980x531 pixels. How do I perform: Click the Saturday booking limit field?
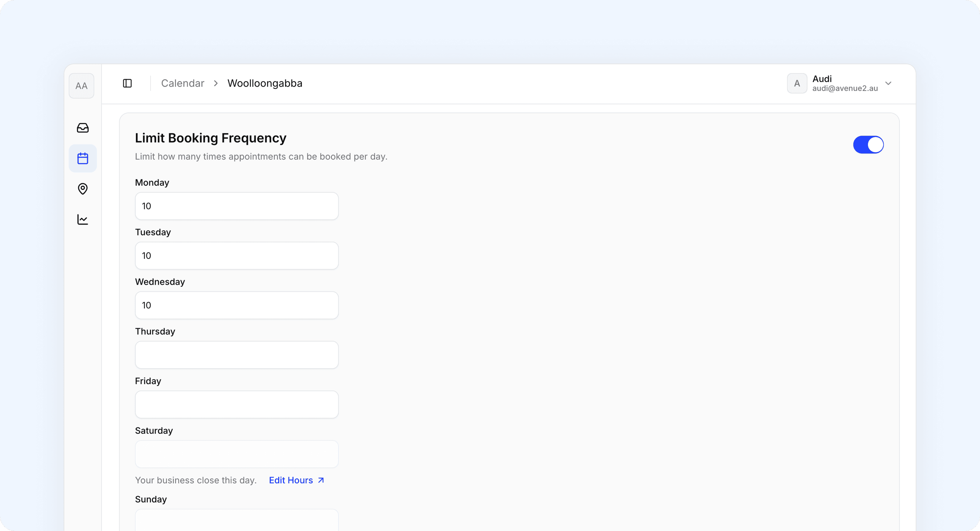237,454
